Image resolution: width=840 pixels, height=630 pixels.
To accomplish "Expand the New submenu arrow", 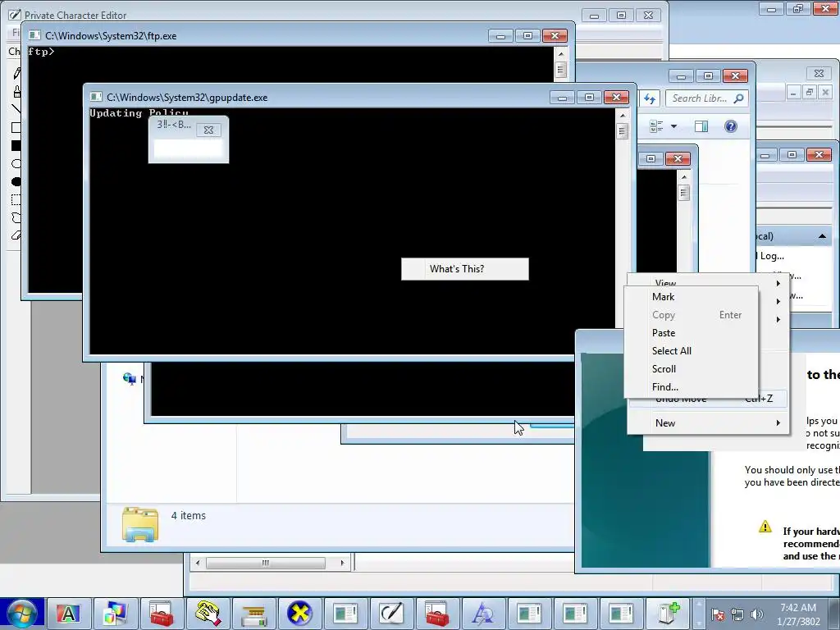I will (x=778, y=422).
